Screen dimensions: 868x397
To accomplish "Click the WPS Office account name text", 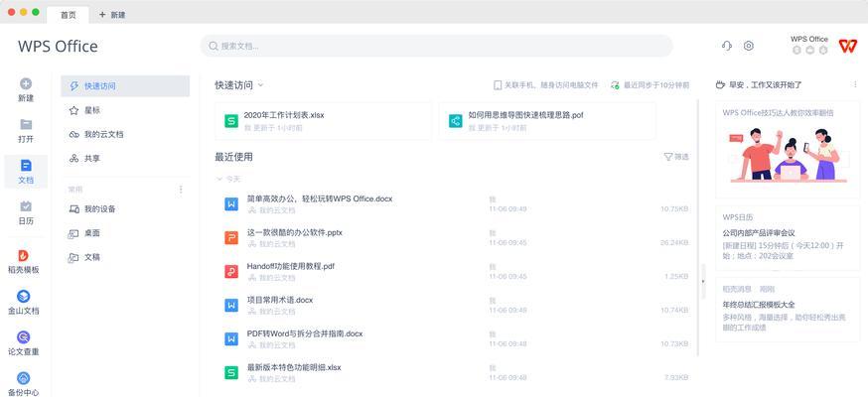I will (x=809, y=39).
